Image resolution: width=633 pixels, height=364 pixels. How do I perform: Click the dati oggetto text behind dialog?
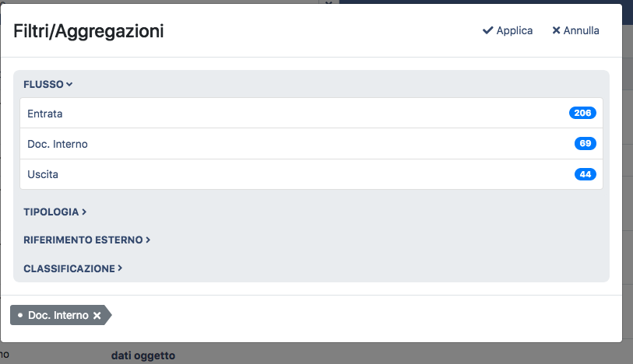(143, 356)
